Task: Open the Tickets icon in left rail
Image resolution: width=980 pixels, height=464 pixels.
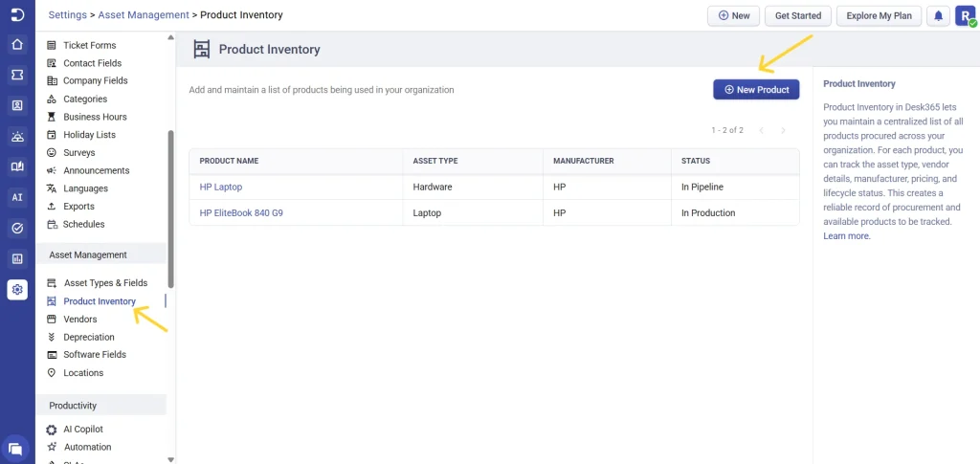Action: click(17, 75)
